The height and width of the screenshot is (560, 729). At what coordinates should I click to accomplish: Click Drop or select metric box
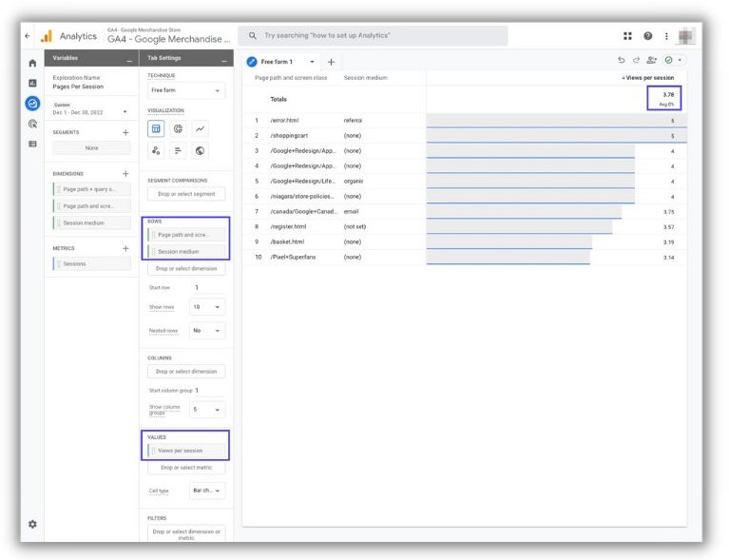coord(186,468)
